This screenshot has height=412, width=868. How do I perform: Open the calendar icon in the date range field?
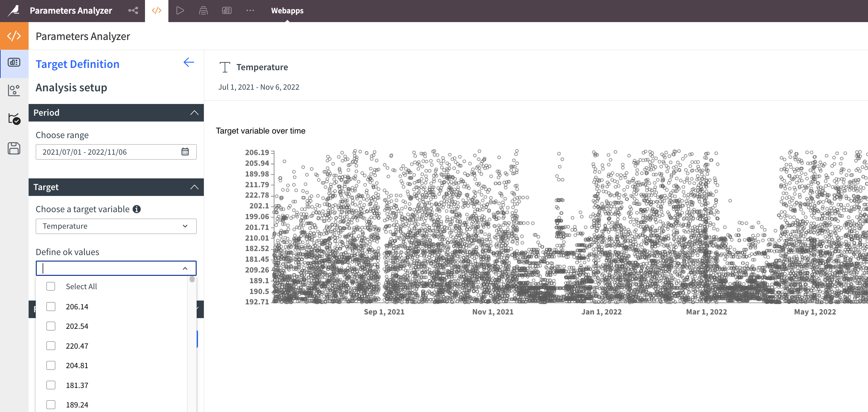coord(185,152)
